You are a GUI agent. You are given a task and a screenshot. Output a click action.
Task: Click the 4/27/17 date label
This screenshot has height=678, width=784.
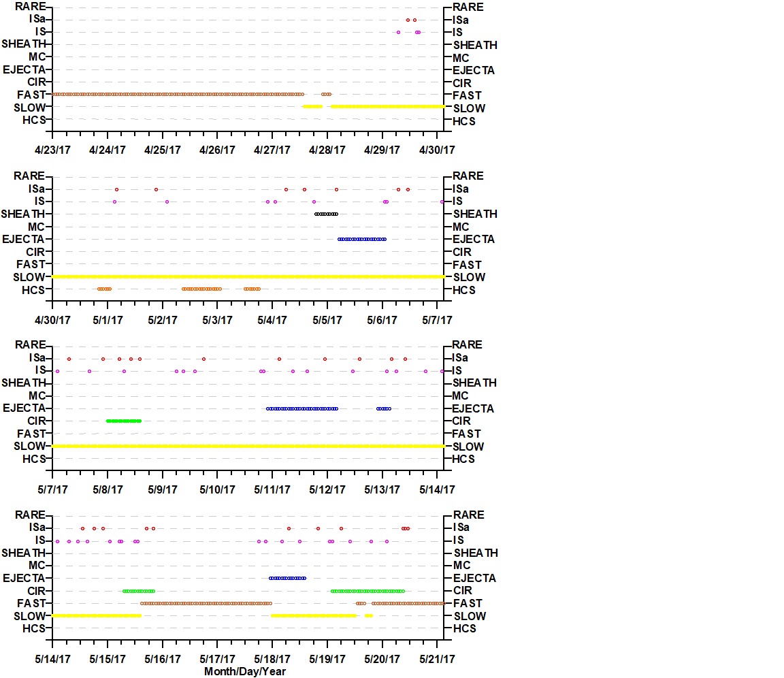pyautogui.click(x=272, y=150)
